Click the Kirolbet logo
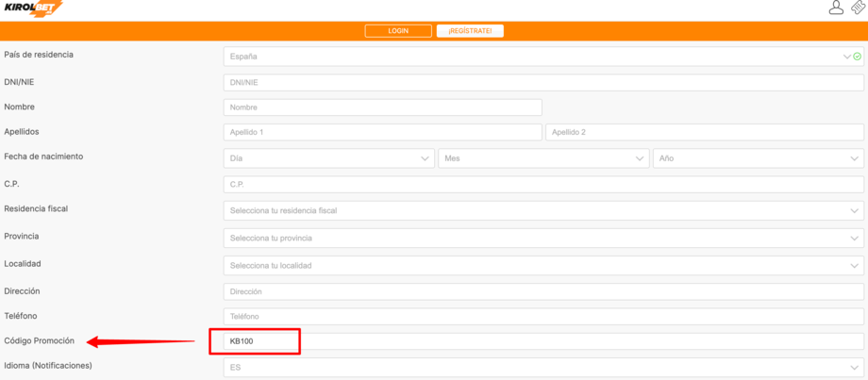The image size is (868, 380). pyautogui.click(x=33, y=8)
